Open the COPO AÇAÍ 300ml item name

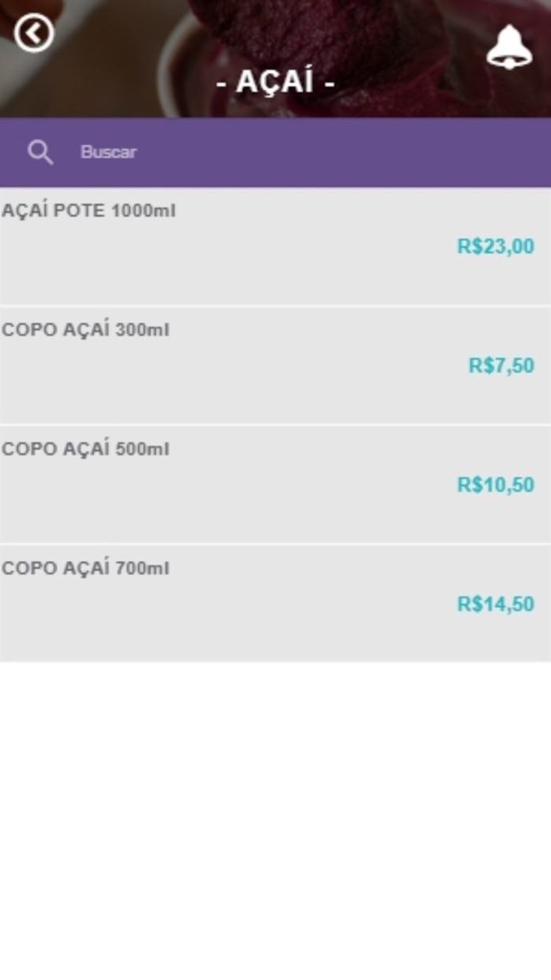[x=85, y=330]
